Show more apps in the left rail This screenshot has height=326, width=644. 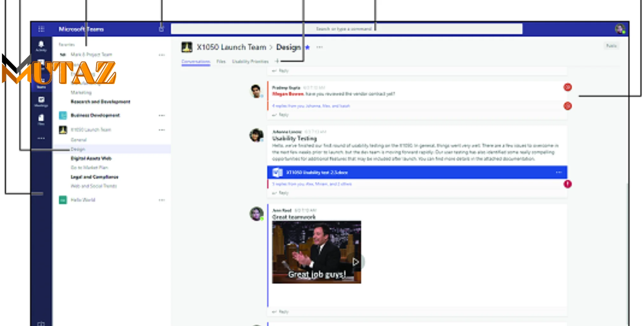tap(41, 138)
